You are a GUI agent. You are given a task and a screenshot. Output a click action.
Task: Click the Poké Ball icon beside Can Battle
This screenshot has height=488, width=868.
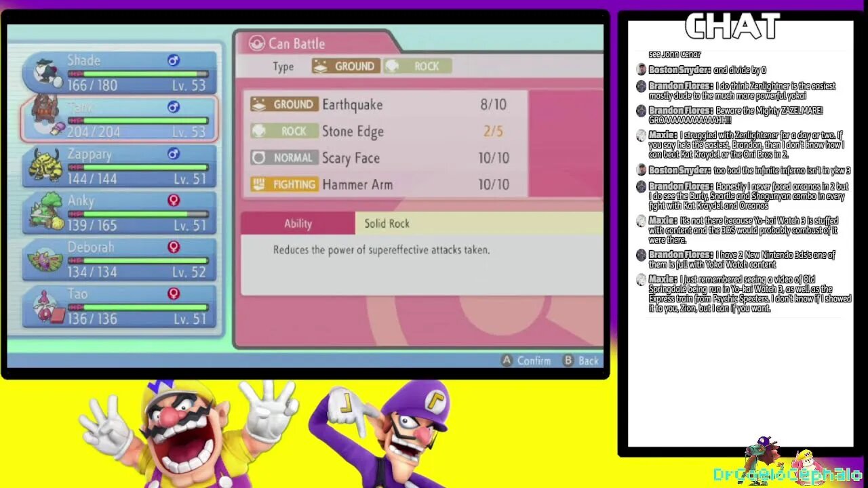[x=256, y=44]
